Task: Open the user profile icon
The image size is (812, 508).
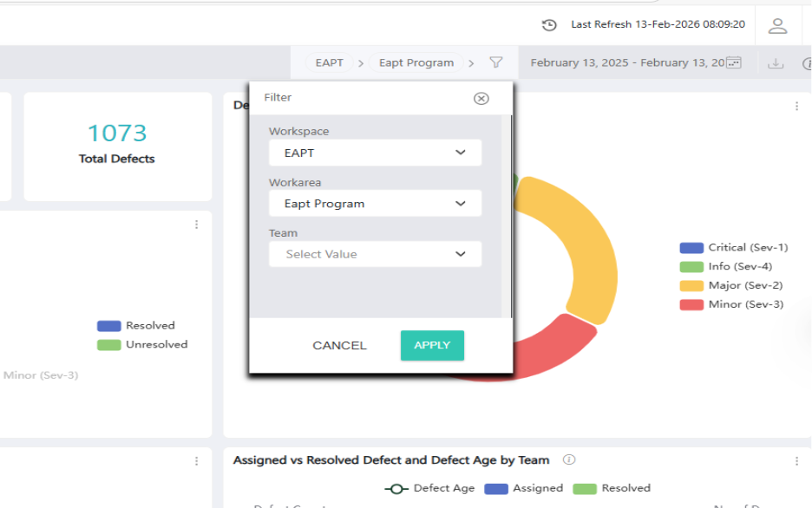Action: pos(777,26)
